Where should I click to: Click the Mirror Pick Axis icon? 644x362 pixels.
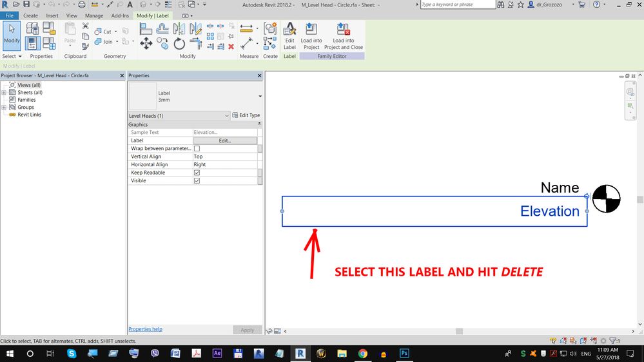point(179,29)
